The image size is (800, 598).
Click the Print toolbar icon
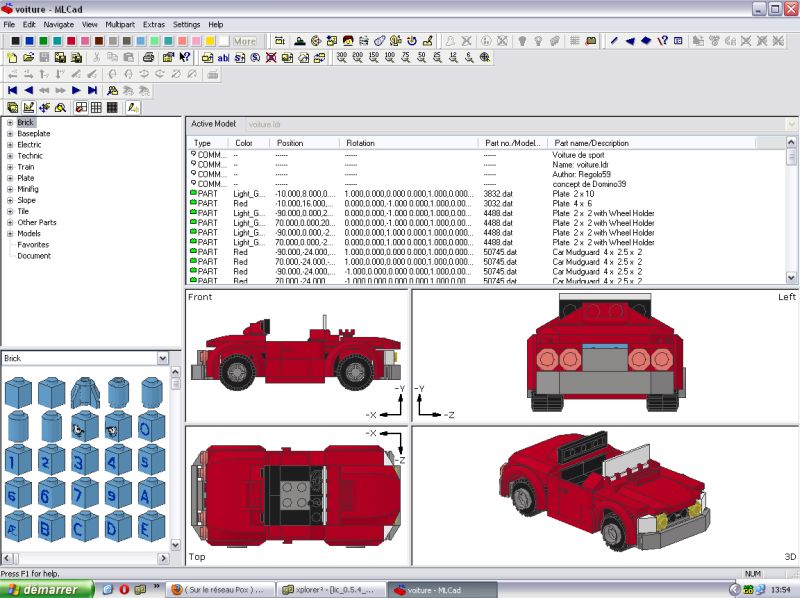[x=148, y=58]
